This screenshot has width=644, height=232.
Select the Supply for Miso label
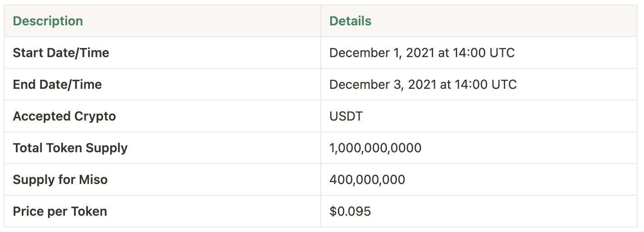tap(60, 179)
